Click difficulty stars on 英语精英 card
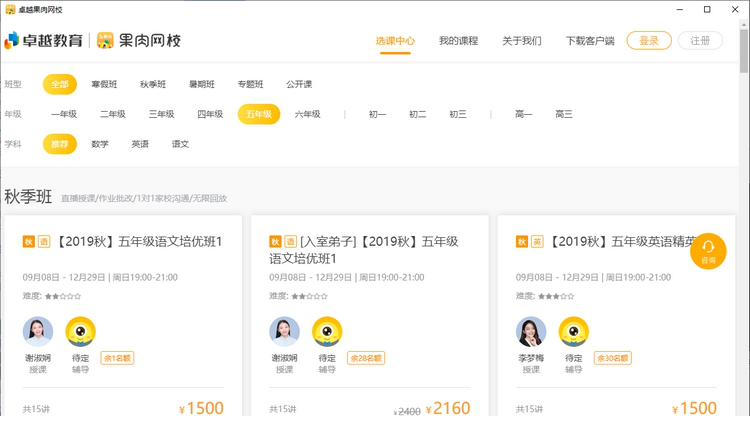The width and height of the screenshot is (750, 432). click(x=556, y=296)
